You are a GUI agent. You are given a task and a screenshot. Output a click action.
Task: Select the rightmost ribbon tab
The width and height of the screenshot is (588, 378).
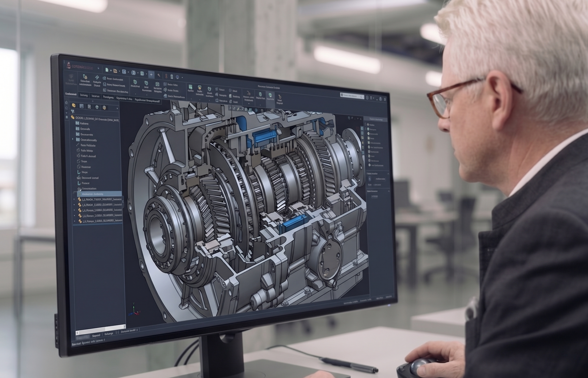point(147,100)
